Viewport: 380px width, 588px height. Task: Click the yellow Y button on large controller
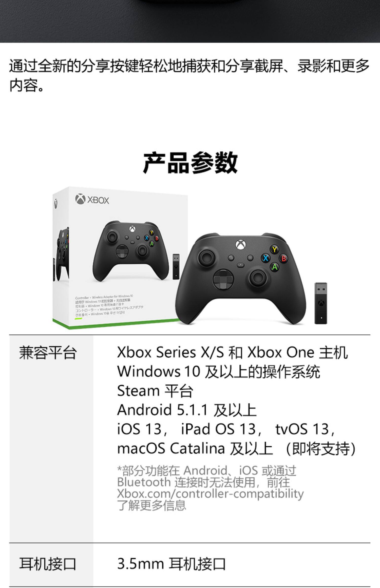(274, 250)
